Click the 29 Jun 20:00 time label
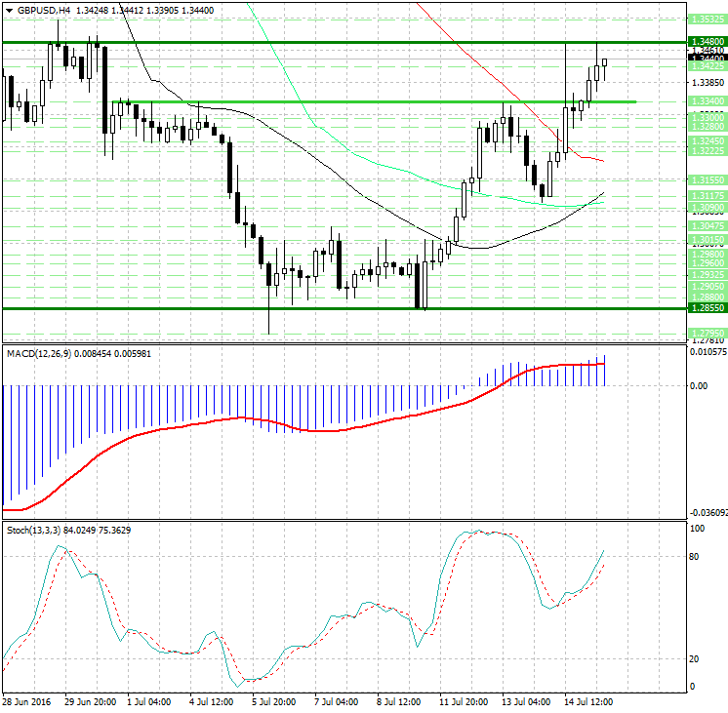 [x=90, y=701]
